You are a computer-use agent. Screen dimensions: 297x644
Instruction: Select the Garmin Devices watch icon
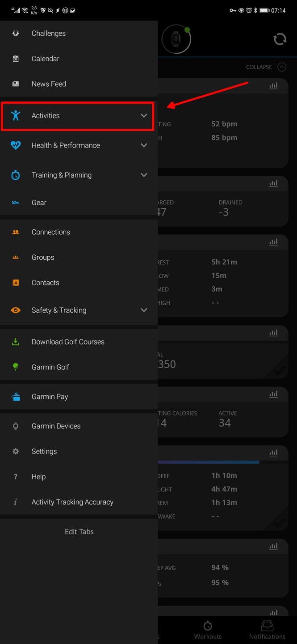[15, 426]
